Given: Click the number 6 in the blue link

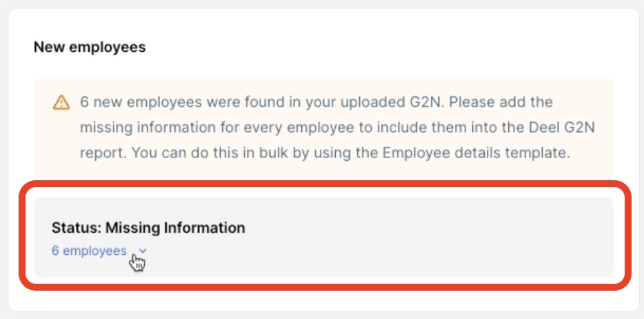Looking at the screenshot, I should point(55,251).
